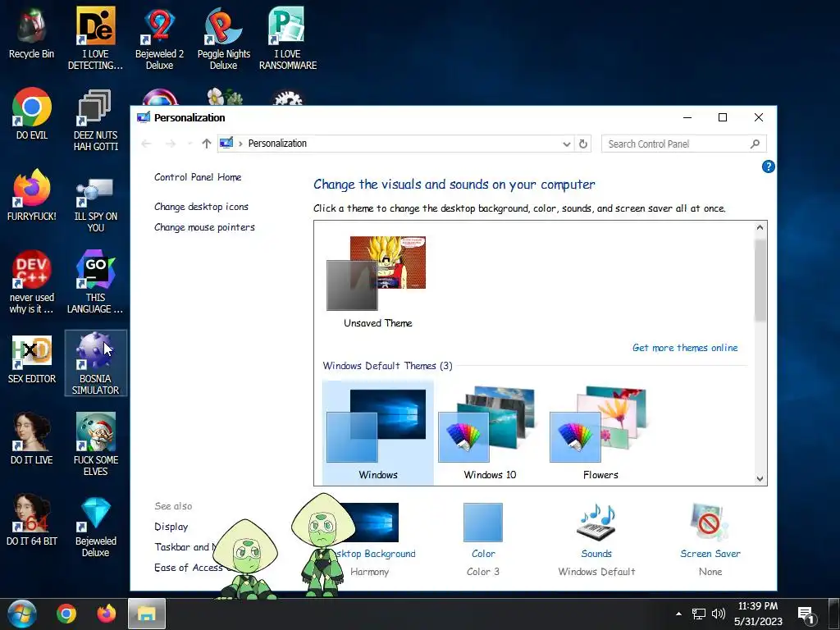Viewport: 840px width, 630px height.
Task: Select the Flowers theme
Action: click(x=600, y=433)
